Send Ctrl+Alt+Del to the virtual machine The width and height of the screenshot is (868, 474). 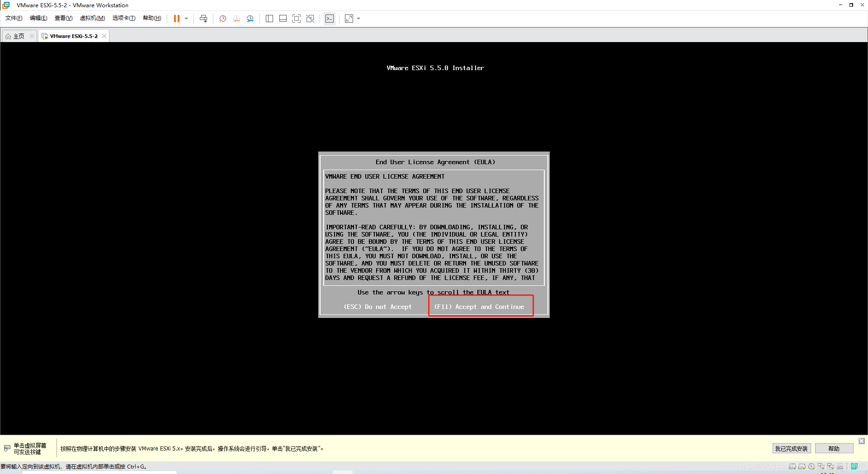(x=203, y=19)
